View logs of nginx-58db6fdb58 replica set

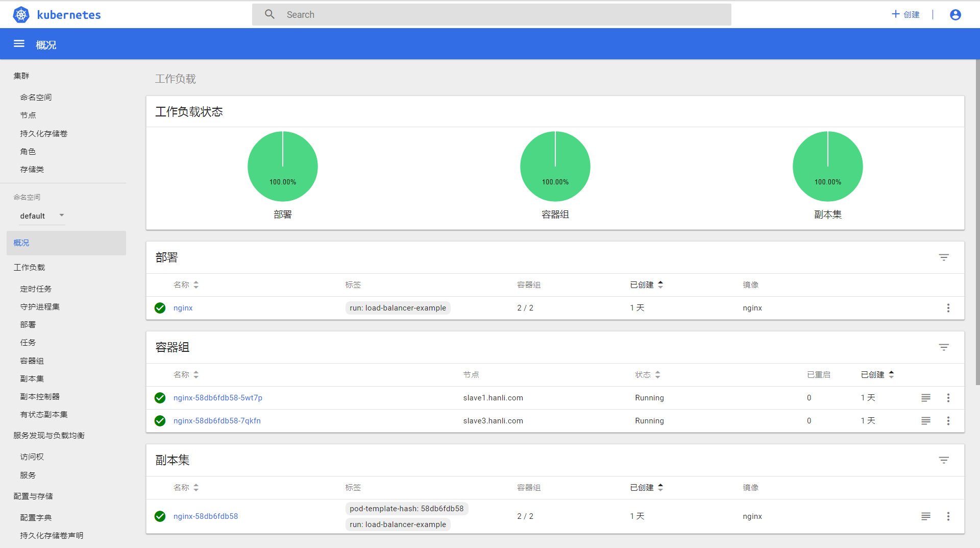926,516
